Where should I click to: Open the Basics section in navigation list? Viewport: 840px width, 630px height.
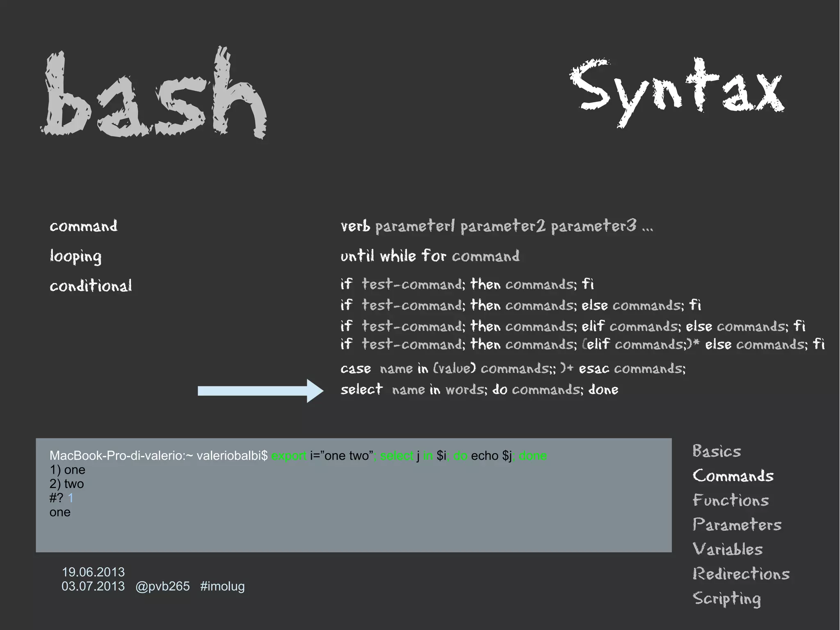[x=717, y=451]
